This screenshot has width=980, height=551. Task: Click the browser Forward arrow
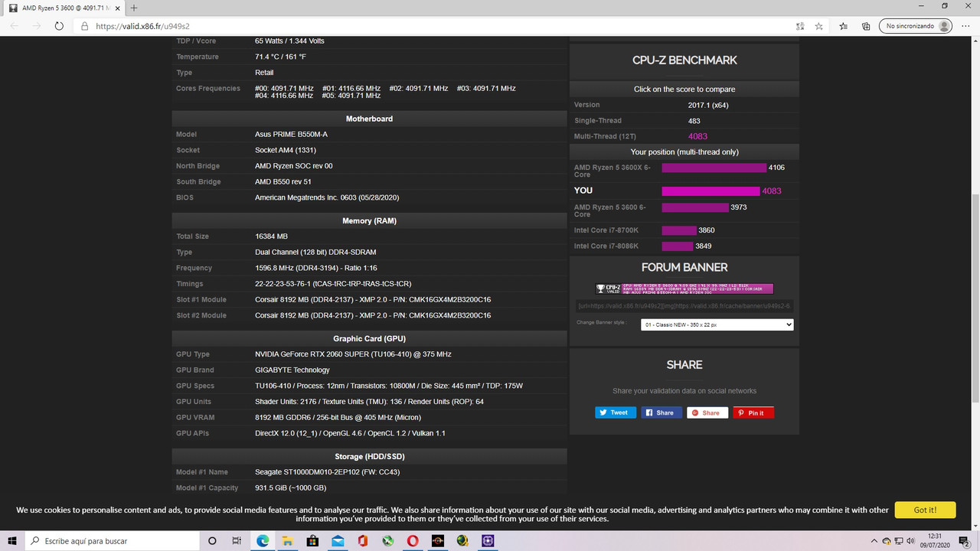click(x=37, y=25)
